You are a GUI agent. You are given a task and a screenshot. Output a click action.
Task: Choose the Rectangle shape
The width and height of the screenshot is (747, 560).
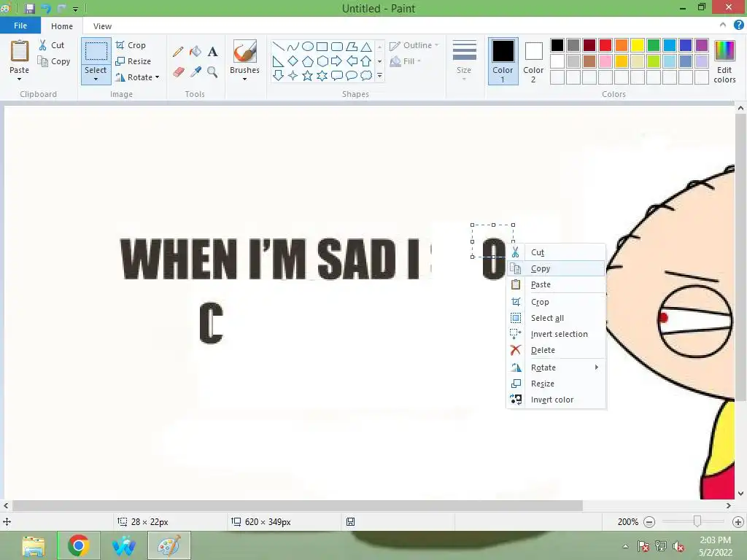click(322, 46)
